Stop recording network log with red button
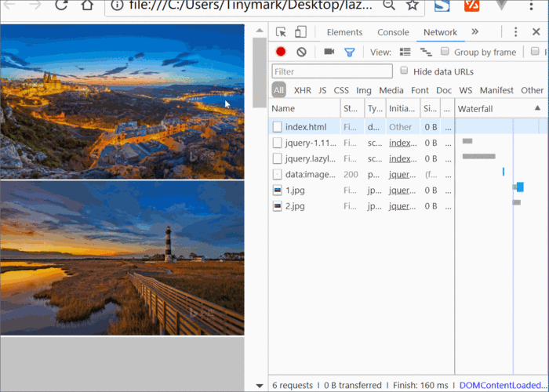Image resolution: width=549 pixels, height=392 pixels. click(281, 52)
